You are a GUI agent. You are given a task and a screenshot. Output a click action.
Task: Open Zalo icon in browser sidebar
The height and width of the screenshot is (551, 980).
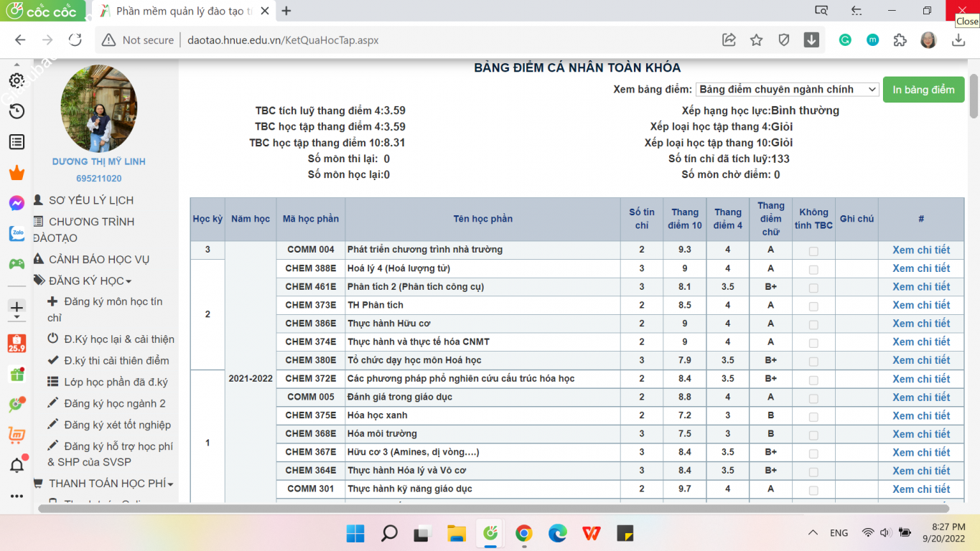(17, 234)
